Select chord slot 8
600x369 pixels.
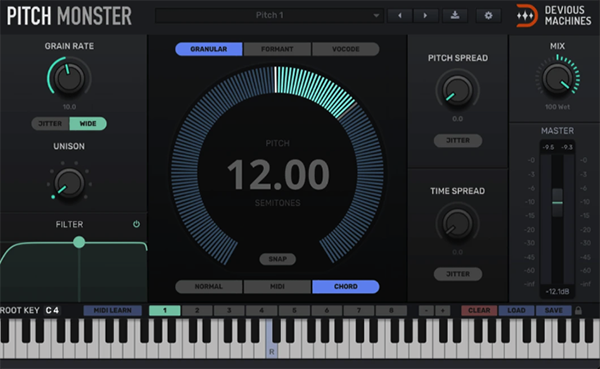coord(391,310)
